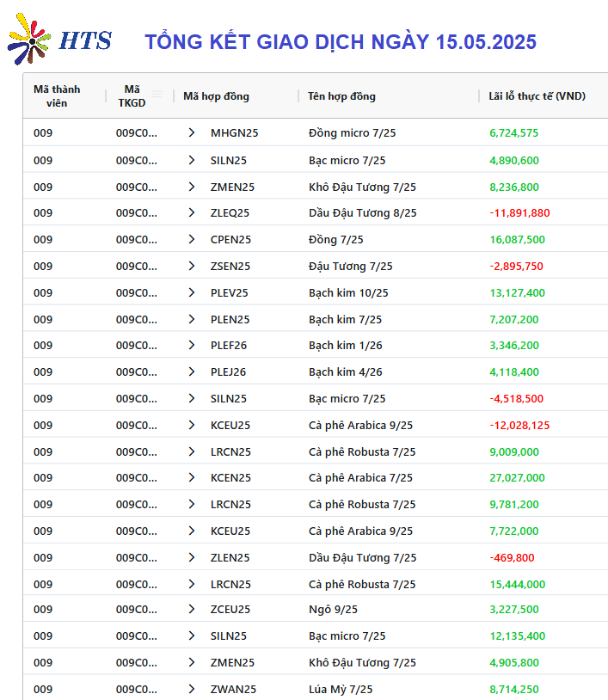The image size is (608, 700).
Task: Expand the ZSEN25 row chevron
Action: coord(192,267)
